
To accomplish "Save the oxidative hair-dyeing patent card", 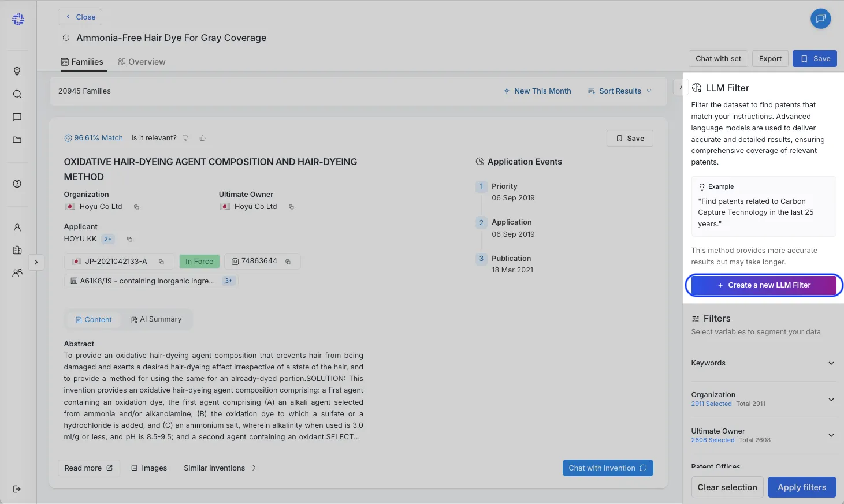I will [630, 139].
